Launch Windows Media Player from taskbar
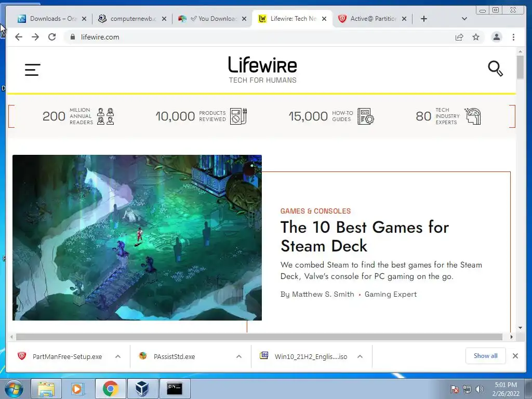This screenshot has height=399, width=532. pos(78,389)
